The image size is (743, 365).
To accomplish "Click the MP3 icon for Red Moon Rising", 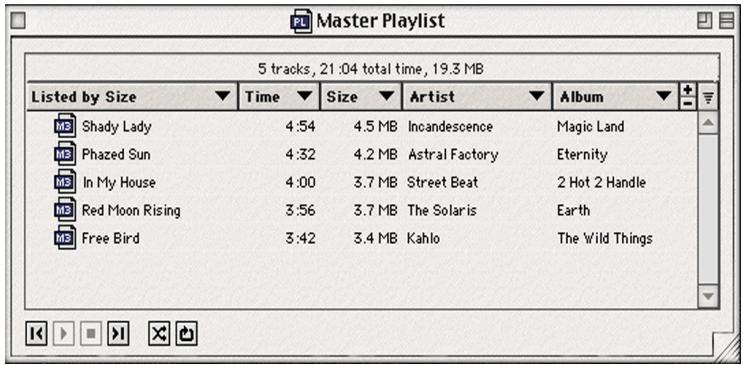I will click(65, 210).
